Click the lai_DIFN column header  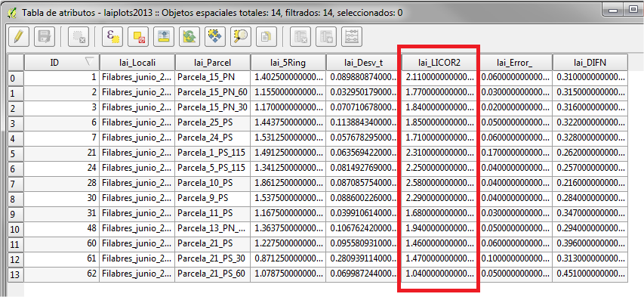[590, 63]
